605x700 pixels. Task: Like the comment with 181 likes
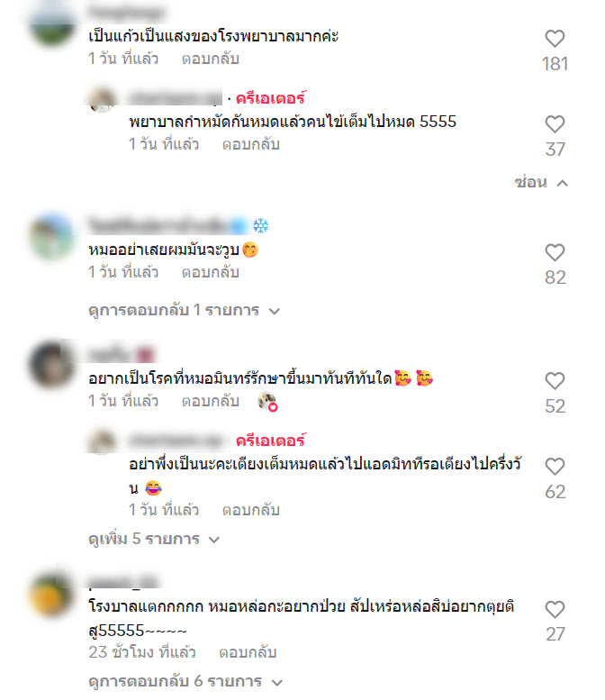click(x=555, y=39)
